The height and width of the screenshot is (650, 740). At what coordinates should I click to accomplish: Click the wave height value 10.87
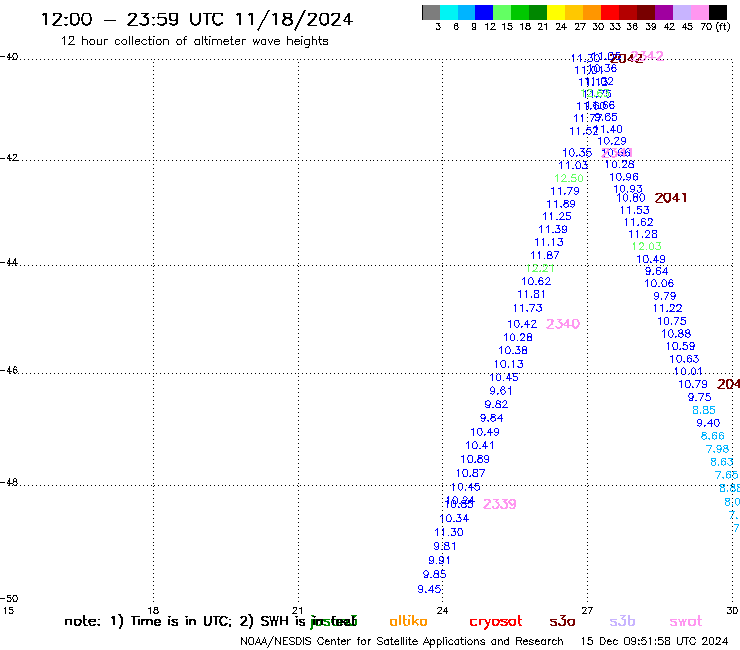click(471, 473)
